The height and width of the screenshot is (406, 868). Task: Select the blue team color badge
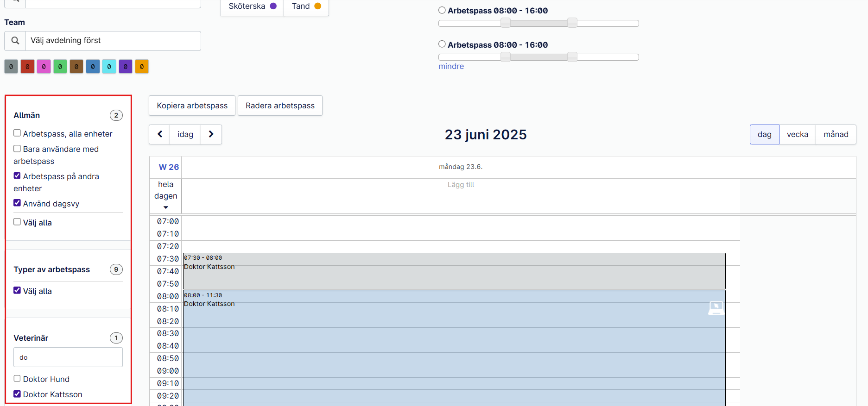coord(93,67)
